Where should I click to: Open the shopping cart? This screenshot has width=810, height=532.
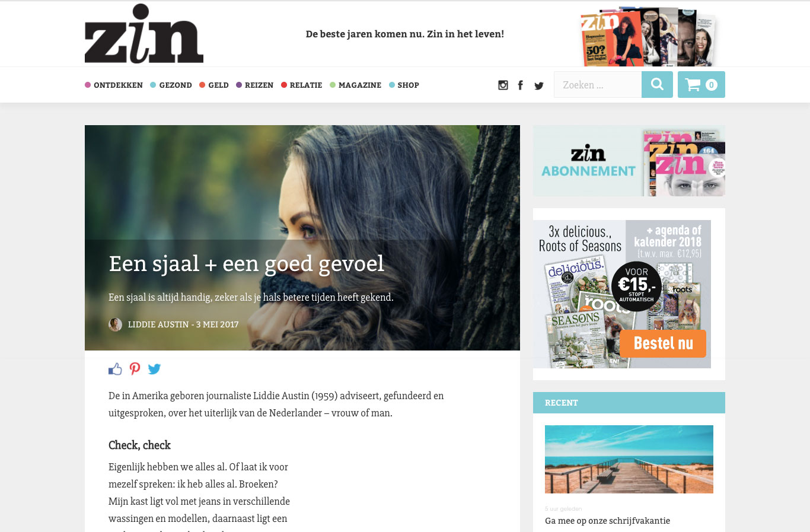click(701, 84)
